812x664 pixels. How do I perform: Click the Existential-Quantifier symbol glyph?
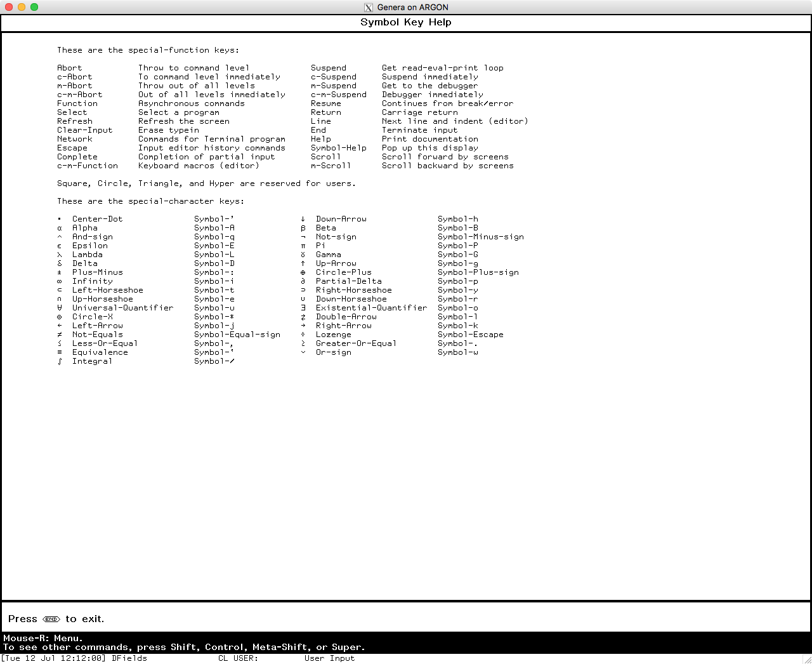tap(303, 308)
